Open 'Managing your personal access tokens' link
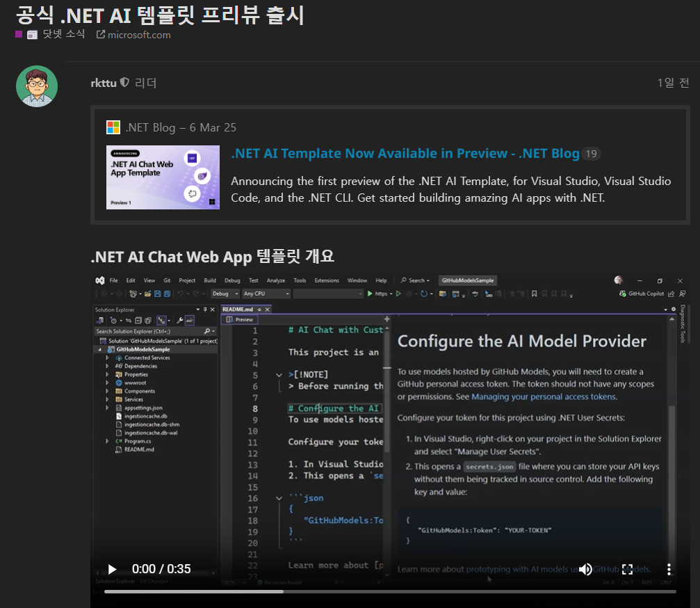The height and width of the screenshot is (608, 700). pyautogui.click(x=544, y=397)
